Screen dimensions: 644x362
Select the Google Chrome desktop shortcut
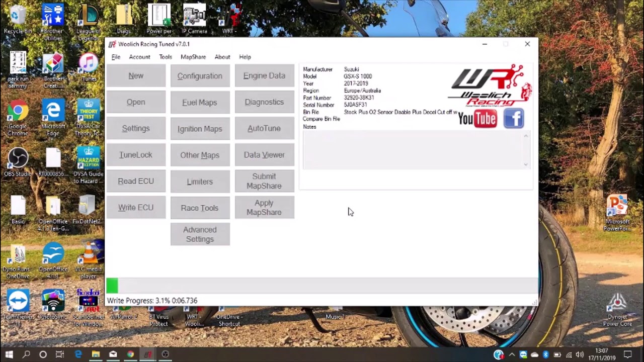click(x=18, y=118)
